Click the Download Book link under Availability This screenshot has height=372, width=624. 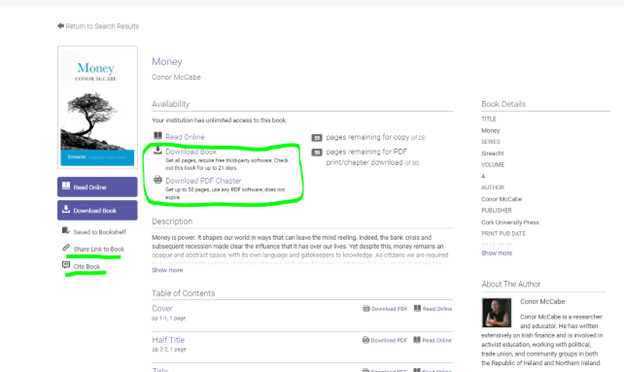[191, 152]
